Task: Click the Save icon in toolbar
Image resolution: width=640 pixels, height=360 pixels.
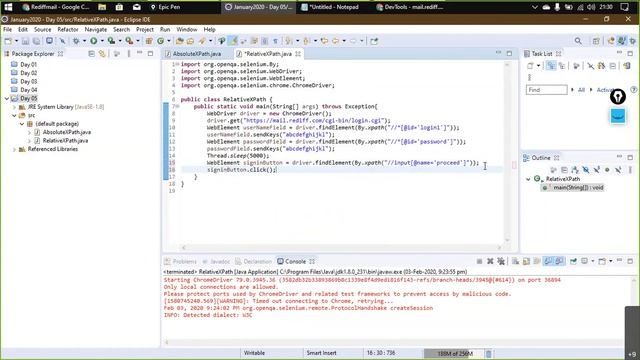Action: [25, 41]
